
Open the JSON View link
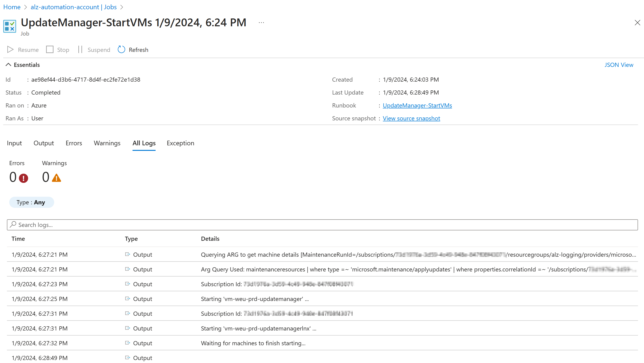(619, 65)
